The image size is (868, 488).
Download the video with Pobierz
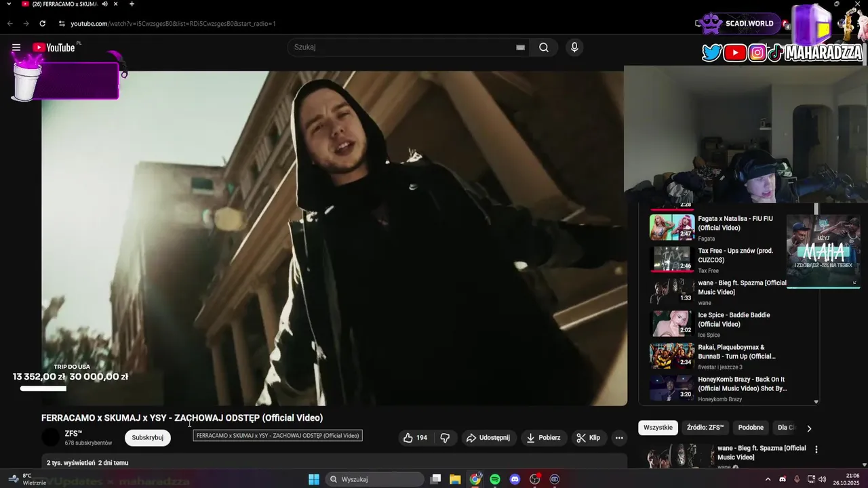[x=544, y=438]
